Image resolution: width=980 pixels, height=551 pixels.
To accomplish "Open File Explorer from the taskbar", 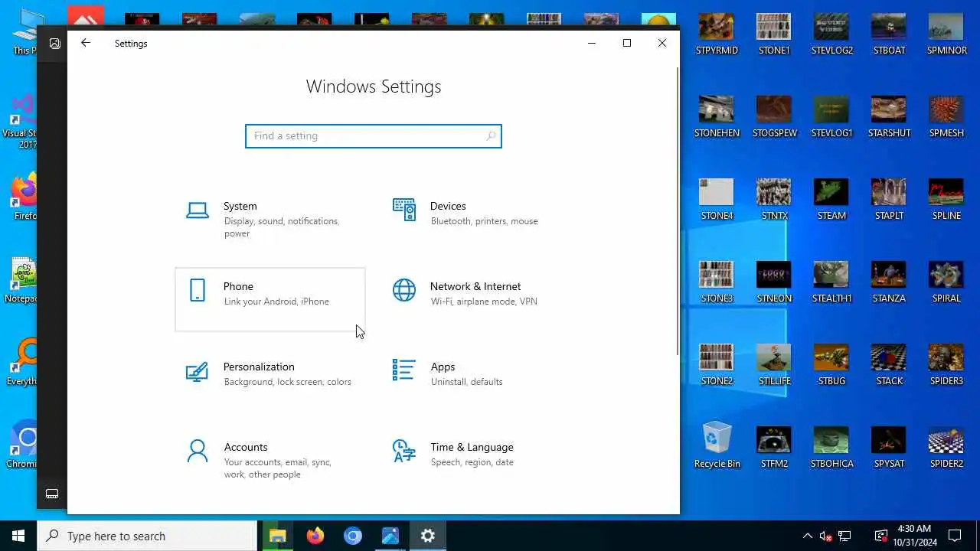I will (278, 536).
